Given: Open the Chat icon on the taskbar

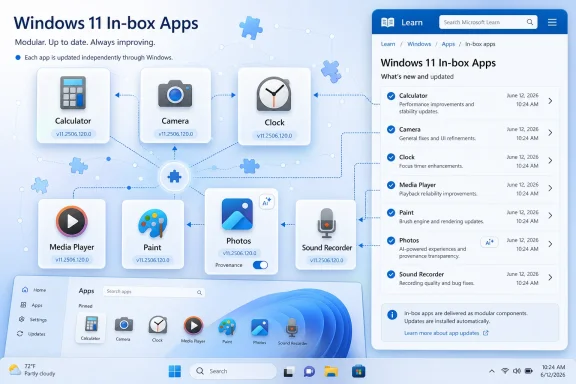Looking at the screenshot, I should tap(309, 372).
